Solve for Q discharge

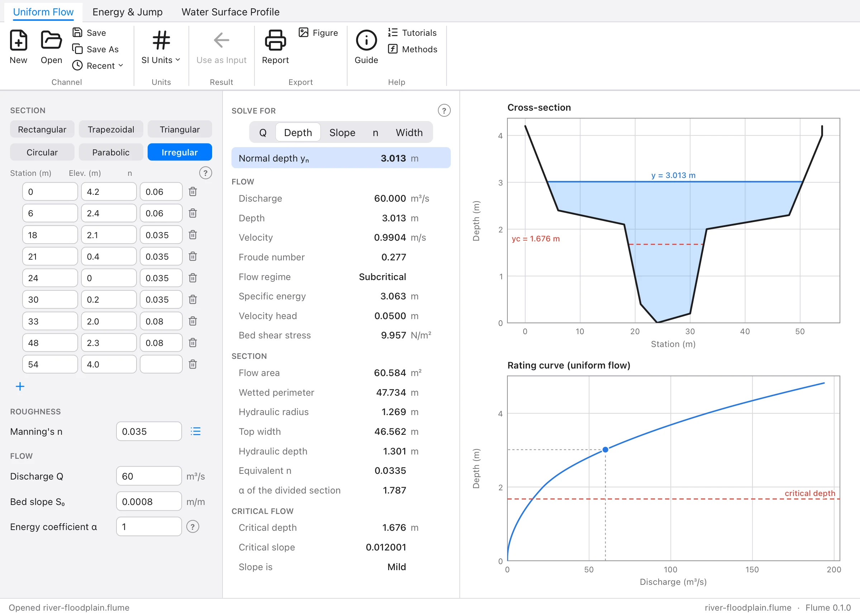263,132
